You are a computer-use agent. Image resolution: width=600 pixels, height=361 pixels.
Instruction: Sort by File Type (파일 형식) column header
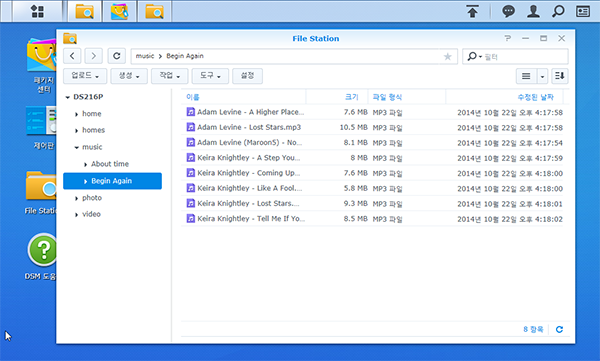coord(407,97)
